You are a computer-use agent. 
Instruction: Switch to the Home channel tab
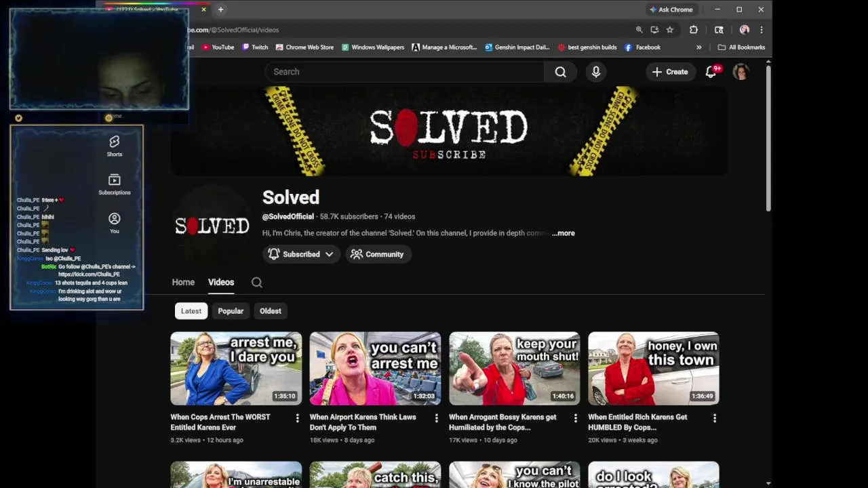(x=183, y=283)
